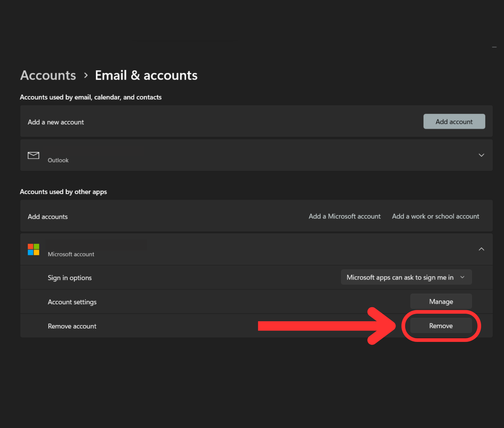Minimize the Settings window
The height and width of the screenshot is (428, 504).
point(494,47)
